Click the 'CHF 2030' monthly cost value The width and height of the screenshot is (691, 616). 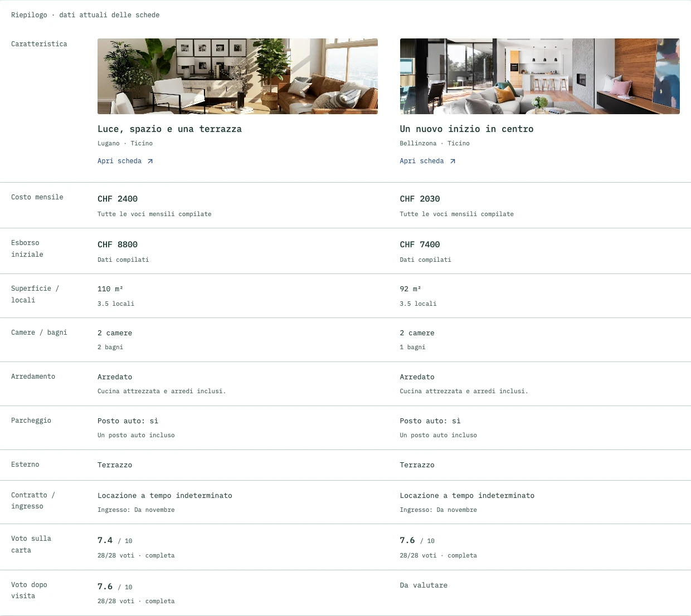pyautogui.click(x=420, y=199)
